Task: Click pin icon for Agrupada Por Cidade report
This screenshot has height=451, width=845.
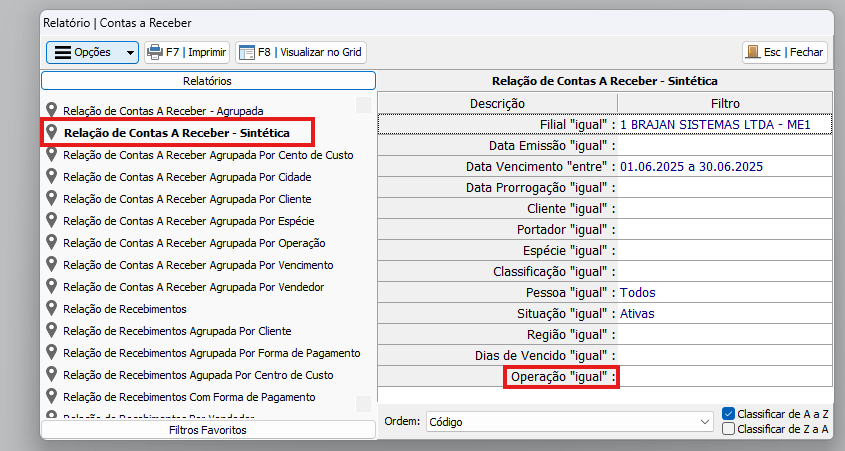Action: [x=52, y=177]
